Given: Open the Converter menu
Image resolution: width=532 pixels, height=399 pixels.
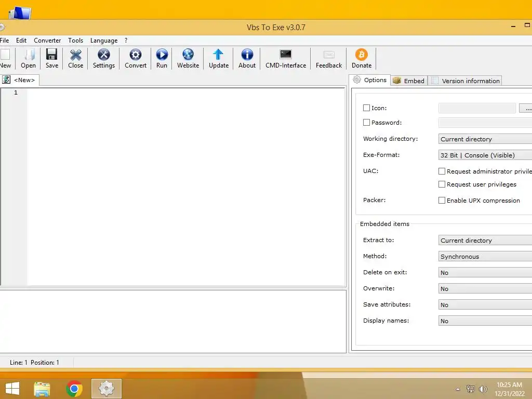Looking at the screenshot, I should [47, 41].
